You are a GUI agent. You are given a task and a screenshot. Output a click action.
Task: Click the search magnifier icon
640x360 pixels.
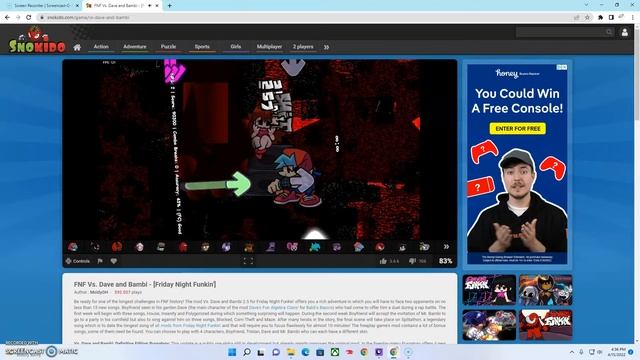609,32
